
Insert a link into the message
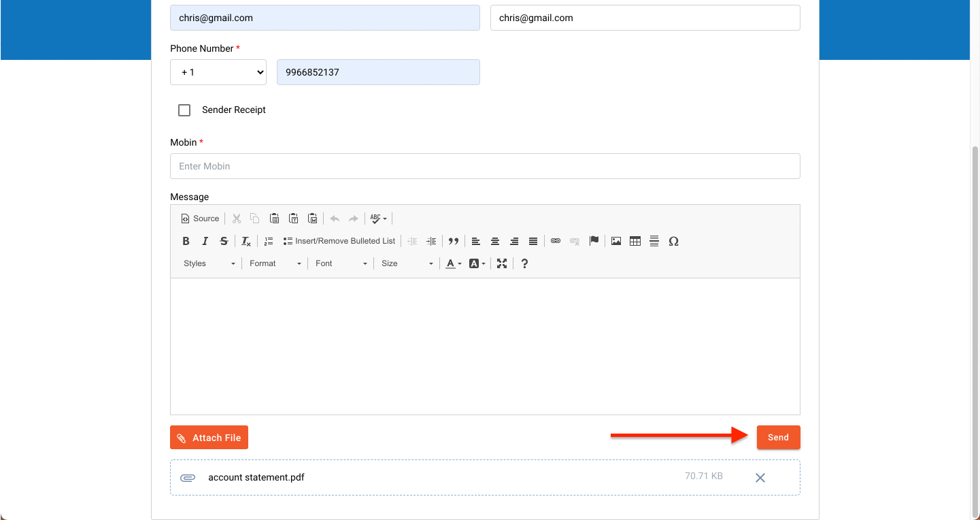pos(556,241)
